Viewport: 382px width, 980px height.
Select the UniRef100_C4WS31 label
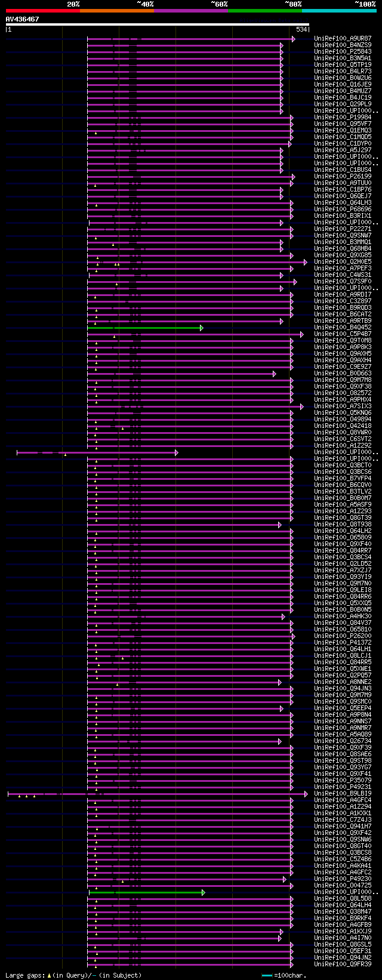[x=343, y=275]
